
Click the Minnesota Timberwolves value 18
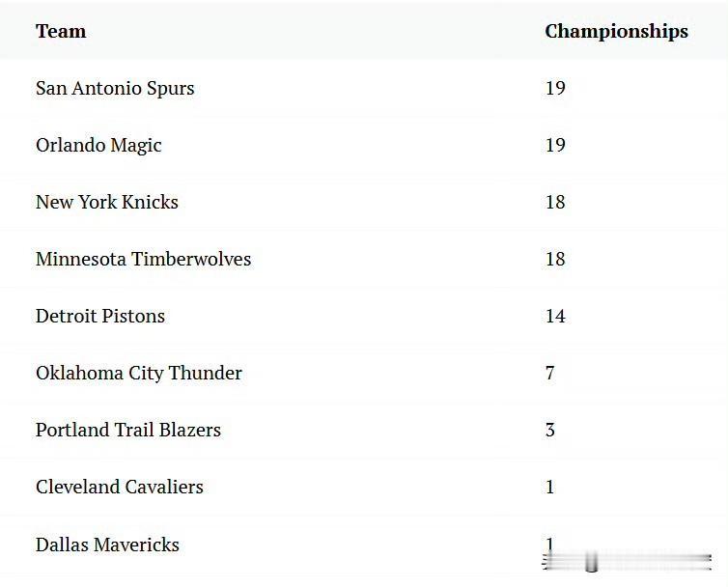click(555, 259)
